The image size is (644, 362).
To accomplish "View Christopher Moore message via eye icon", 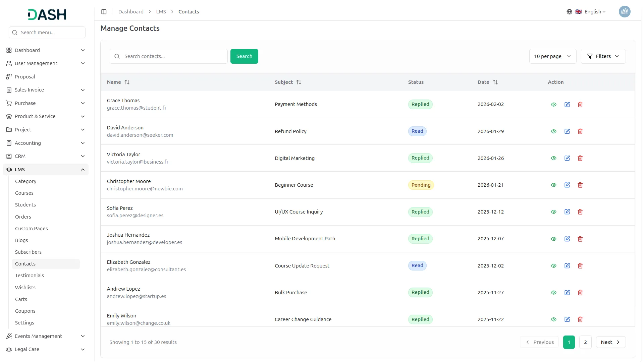I will click(x=553, y=185).
